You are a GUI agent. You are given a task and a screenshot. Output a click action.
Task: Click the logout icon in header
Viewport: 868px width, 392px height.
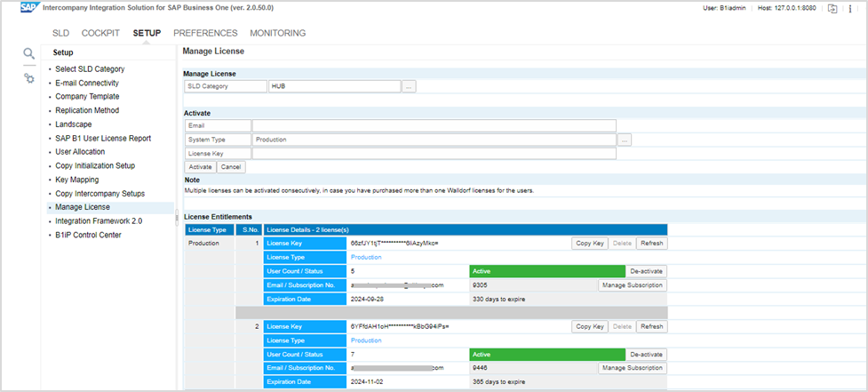coord(832,8)
